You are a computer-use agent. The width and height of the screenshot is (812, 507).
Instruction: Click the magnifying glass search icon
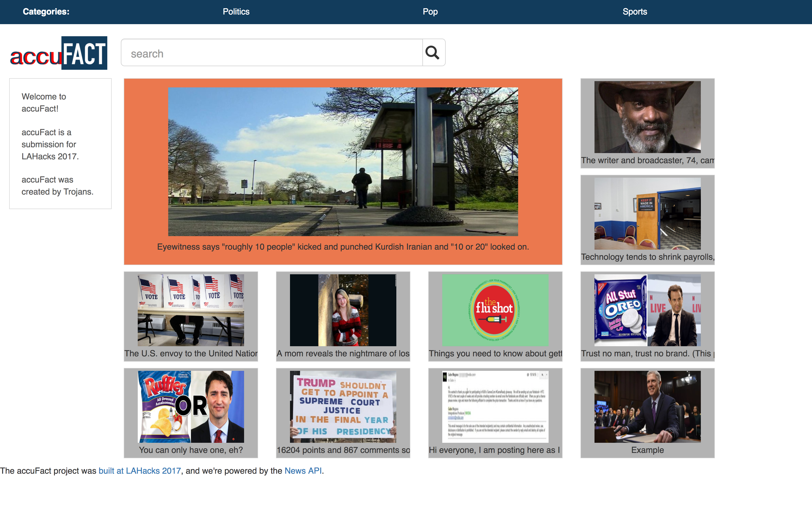tap(433, 53)
